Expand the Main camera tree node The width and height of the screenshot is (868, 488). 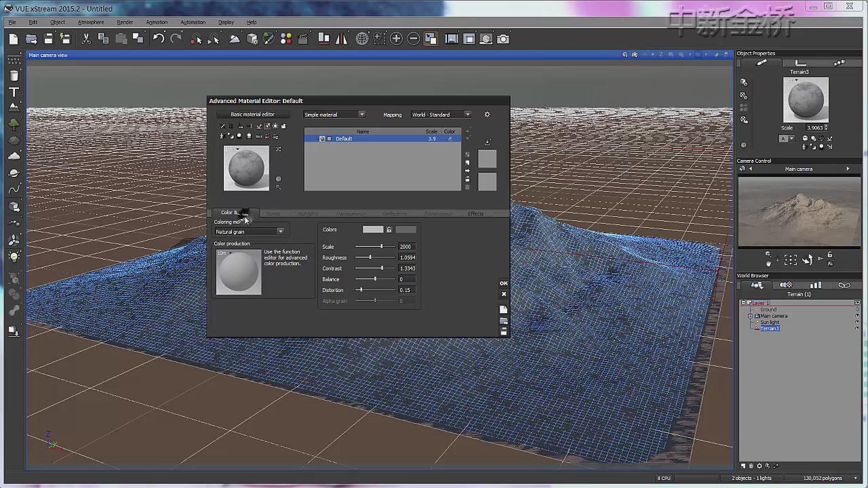750,316
